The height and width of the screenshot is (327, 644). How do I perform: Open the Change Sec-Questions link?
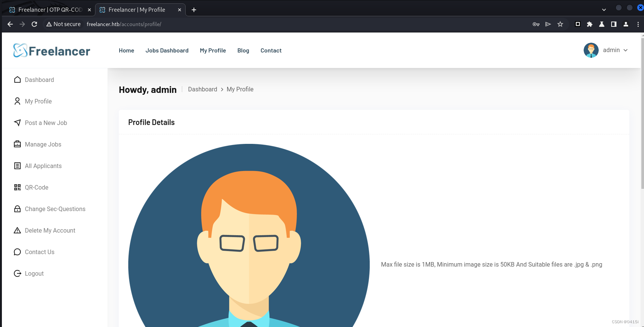[55, 209]
